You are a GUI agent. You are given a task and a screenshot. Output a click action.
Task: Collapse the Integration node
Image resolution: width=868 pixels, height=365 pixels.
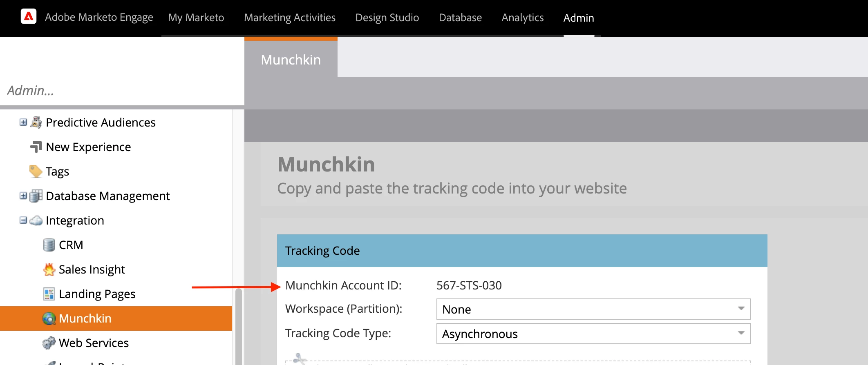click(x=23, y=220)
